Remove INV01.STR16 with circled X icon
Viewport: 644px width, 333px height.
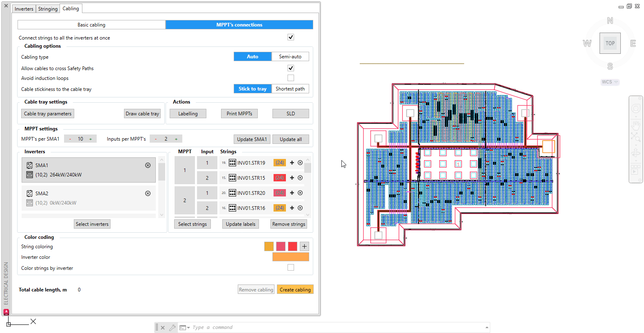[x=300, y=208]
